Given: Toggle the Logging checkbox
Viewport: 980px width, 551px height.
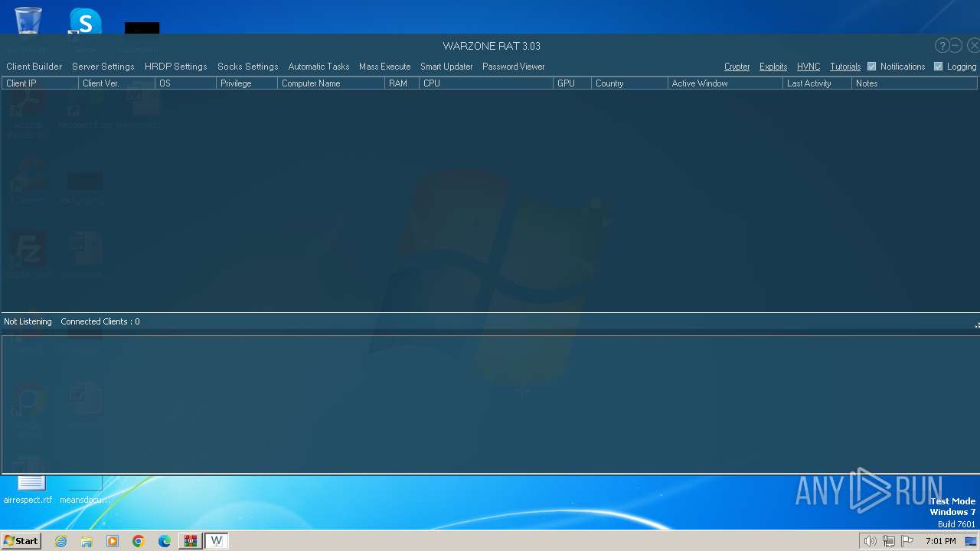Looking at the screenshot, I should point(938,67).
